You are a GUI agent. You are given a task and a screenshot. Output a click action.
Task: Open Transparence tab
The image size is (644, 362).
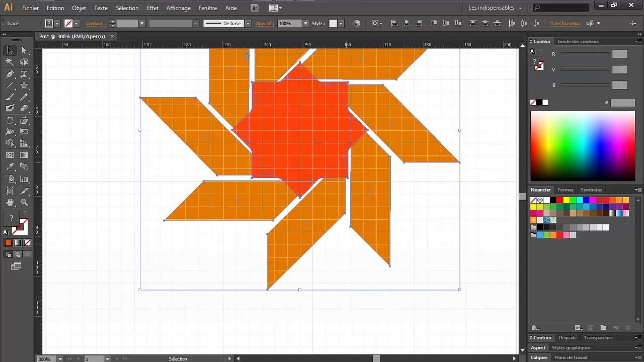(599, 338)
